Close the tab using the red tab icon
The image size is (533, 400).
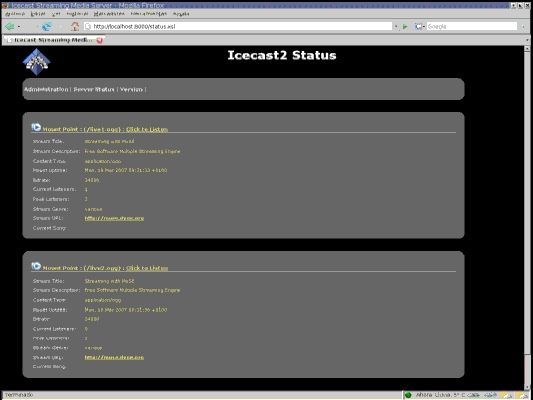tap(100, 40)
